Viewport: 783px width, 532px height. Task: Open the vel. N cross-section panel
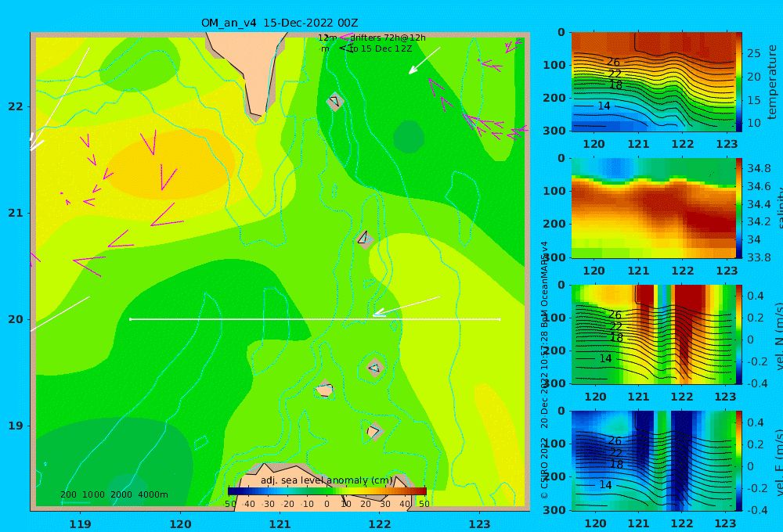pyautogui.click(x=653, y=334)
